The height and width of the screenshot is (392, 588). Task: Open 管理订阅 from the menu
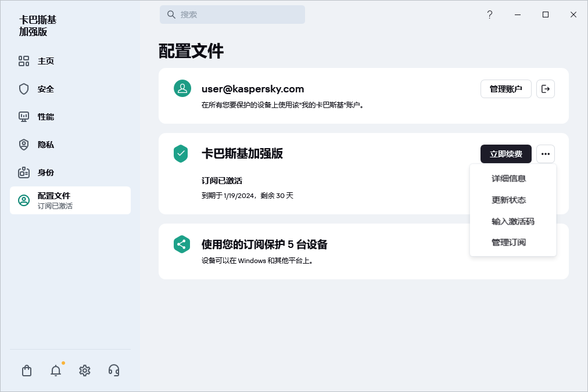click(508, 242)
